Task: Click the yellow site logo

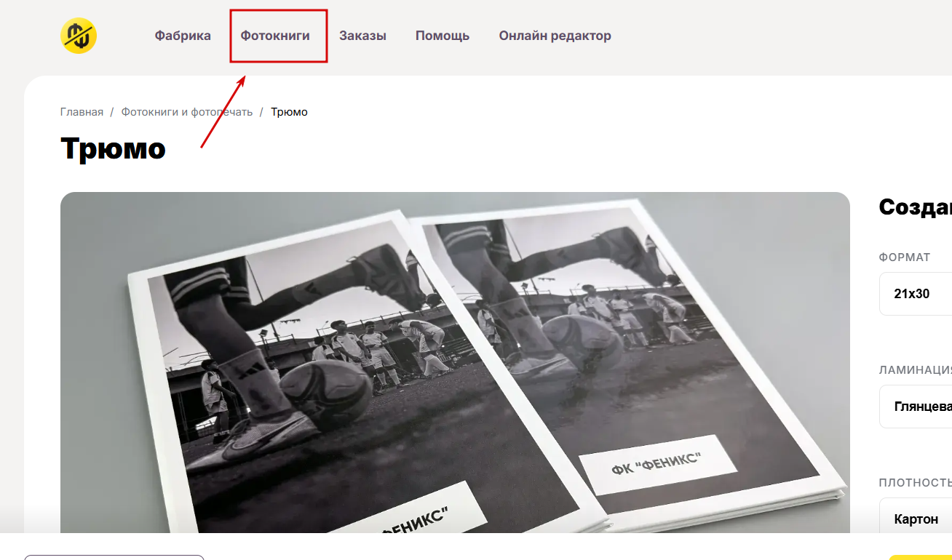Action: click(x=79, y=36)
